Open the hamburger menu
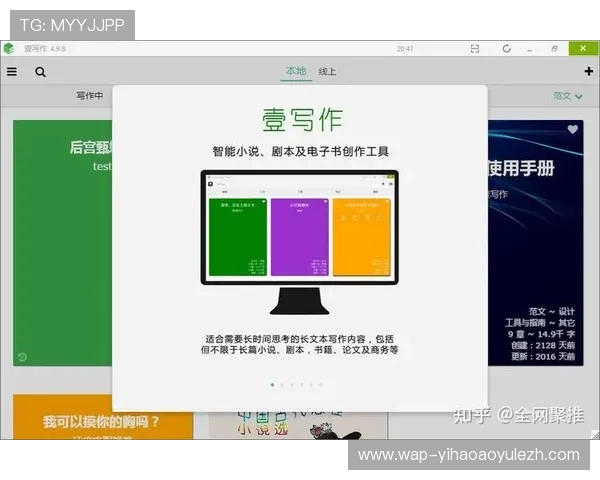The image size is (600, 480). pos(12,72)
